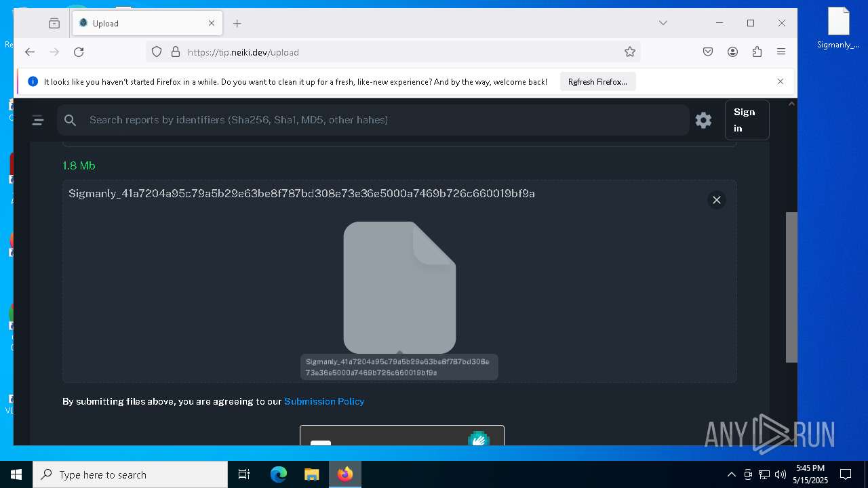The height and width of the screenshot is (488, 868).
Task: Open Task View on taskbar
Action: 244,474
